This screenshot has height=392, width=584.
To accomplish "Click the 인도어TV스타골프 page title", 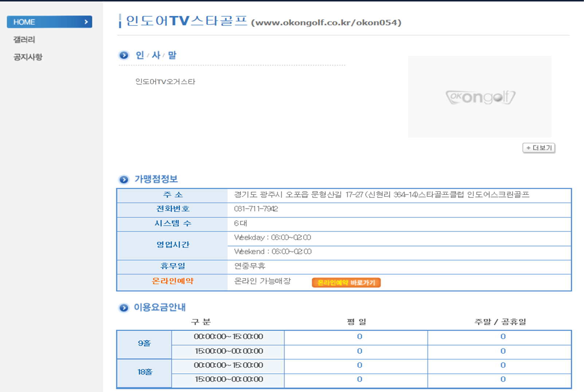I will click(187, 21).
